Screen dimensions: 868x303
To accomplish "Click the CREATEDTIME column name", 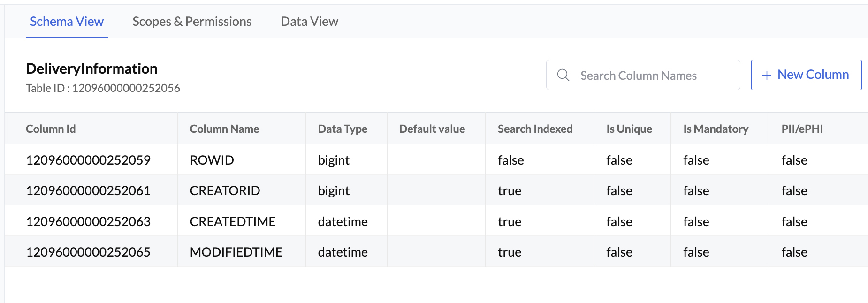I will coord(233,221).
